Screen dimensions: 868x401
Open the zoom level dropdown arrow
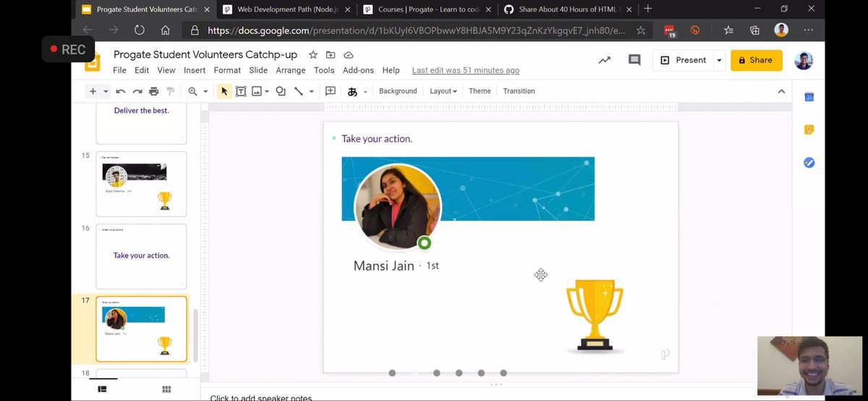[205, 91]
